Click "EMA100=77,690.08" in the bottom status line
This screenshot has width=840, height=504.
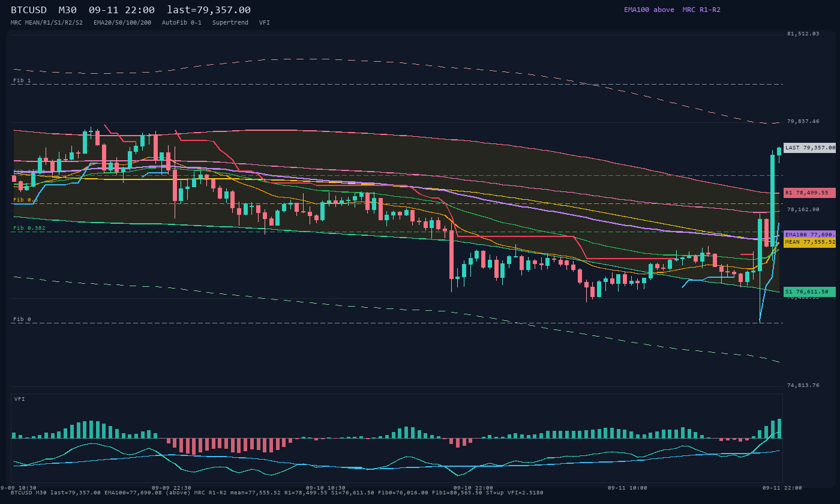coord(133,493)
